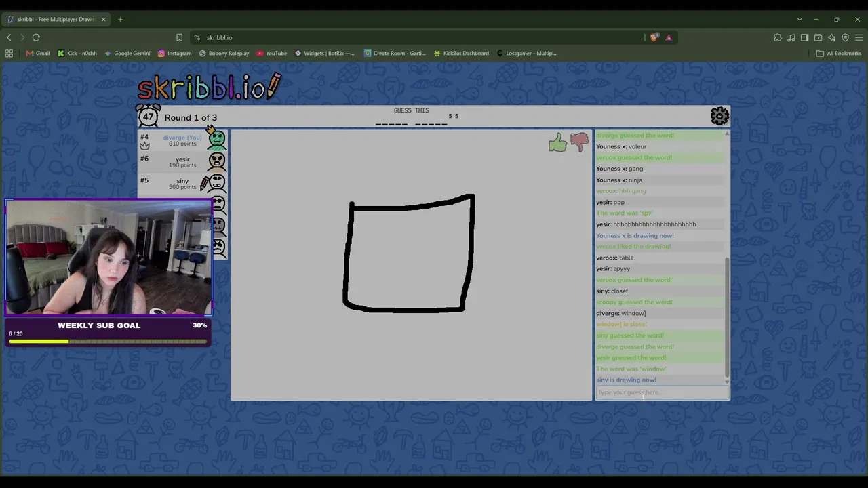The height and width of the screenshot is (488, 868).
Task: Close the skribbl browser tab
Action: pos(104,19)
